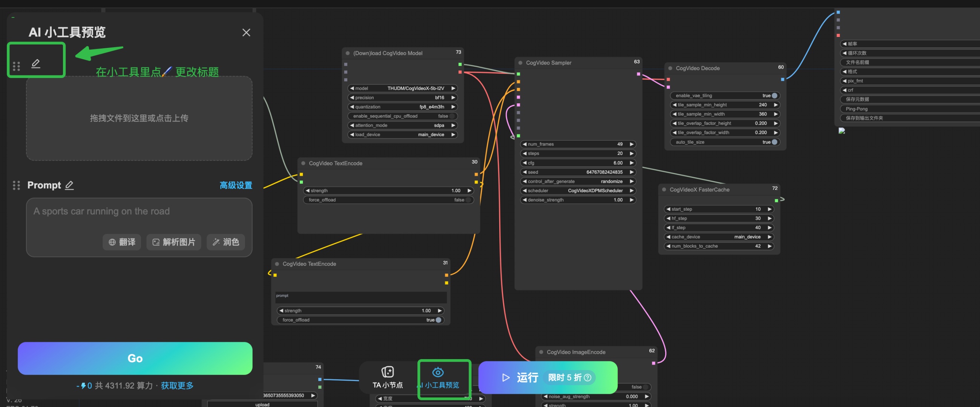This screenshot has width=980, height=407.
Task: Toggle enable_vae_tiling in CogVideo Decode
Action: pyautogui.click(x=774, y=95)
